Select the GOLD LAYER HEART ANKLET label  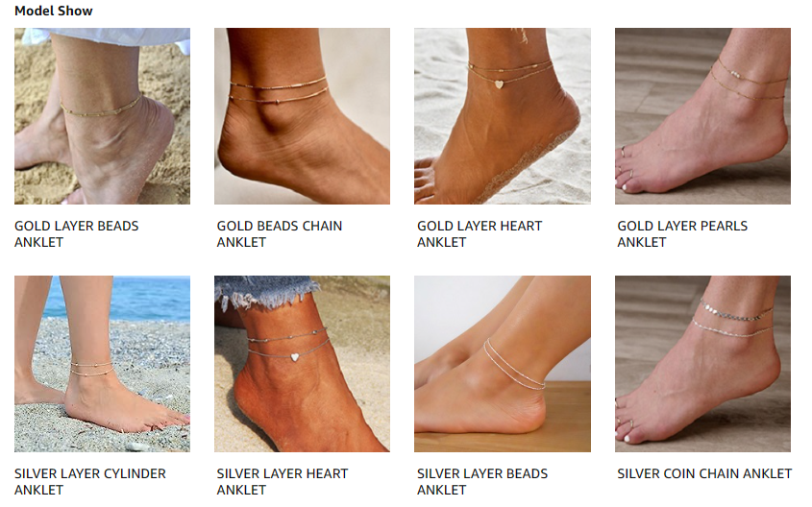480,234
